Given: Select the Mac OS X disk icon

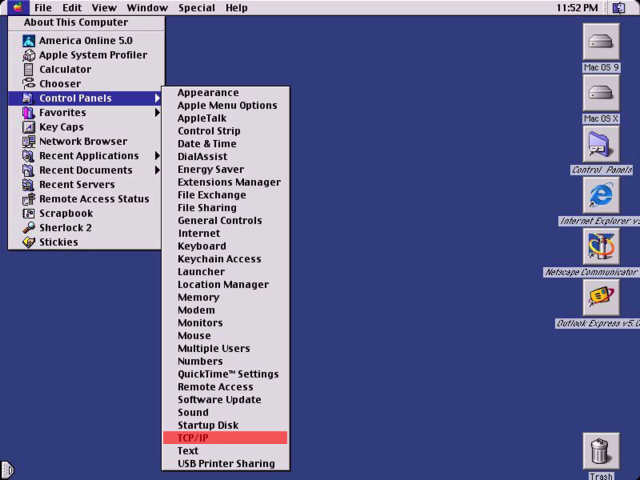Looking at the screenshot, I should click(x=601, y=93).
